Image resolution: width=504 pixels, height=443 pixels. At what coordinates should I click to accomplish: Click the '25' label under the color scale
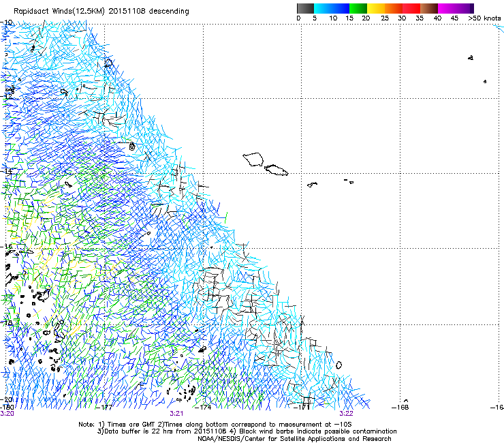point(385,18)
